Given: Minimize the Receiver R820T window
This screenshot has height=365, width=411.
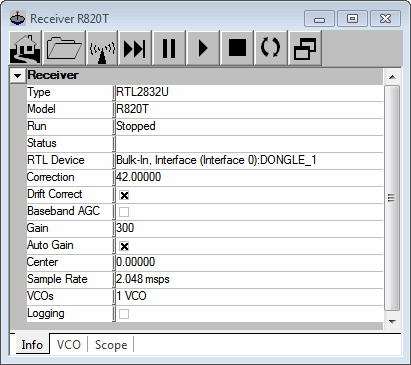Looking at the screenshot, I should (x=319, y=19).
